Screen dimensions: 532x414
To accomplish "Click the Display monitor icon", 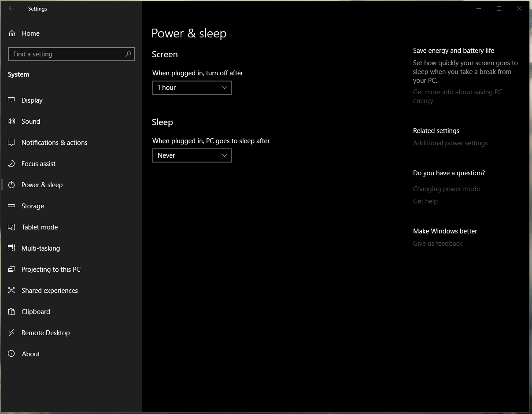I will pos(11,100).
